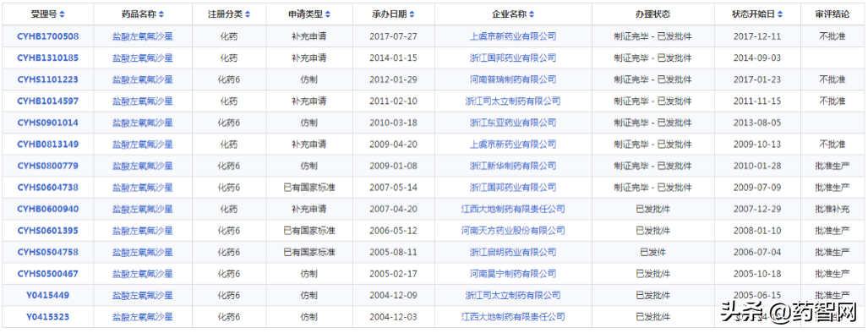Sort by 药品名称 using its arrow icon
This screenshot has width=868, height=333.
pyautogui.click(x=161, y=14)
